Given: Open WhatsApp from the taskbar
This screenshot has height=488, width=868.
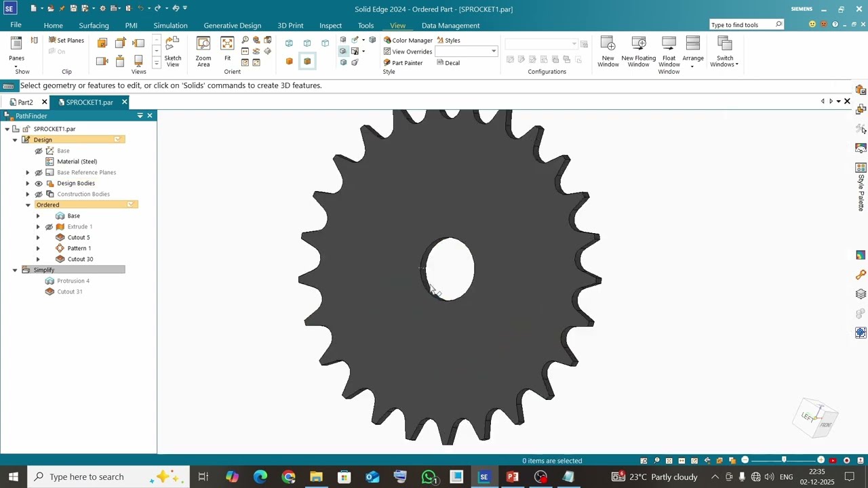Looking at the screenshot, I should tap(429, 476).
